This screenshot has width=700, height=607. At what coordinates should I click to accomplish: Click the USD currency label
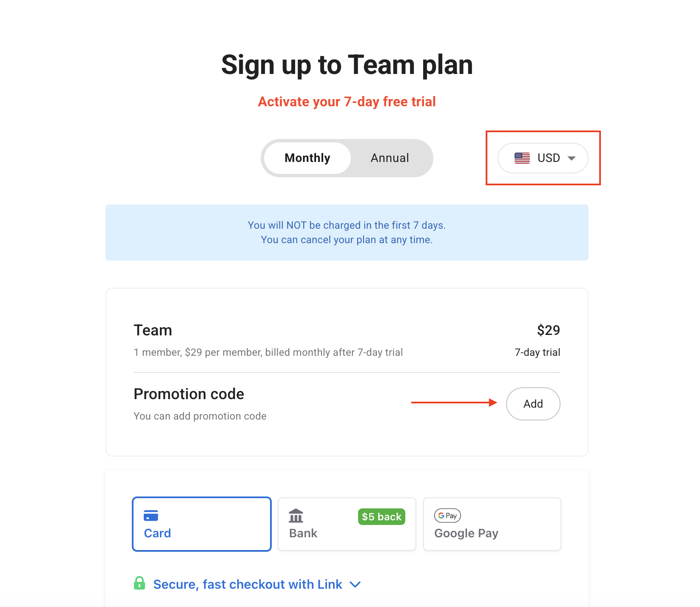(549, 158)
